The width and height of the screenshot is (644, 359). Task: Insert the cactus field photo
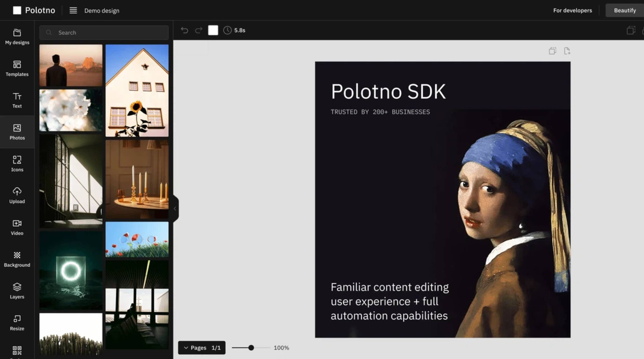[x=71, y=334]
